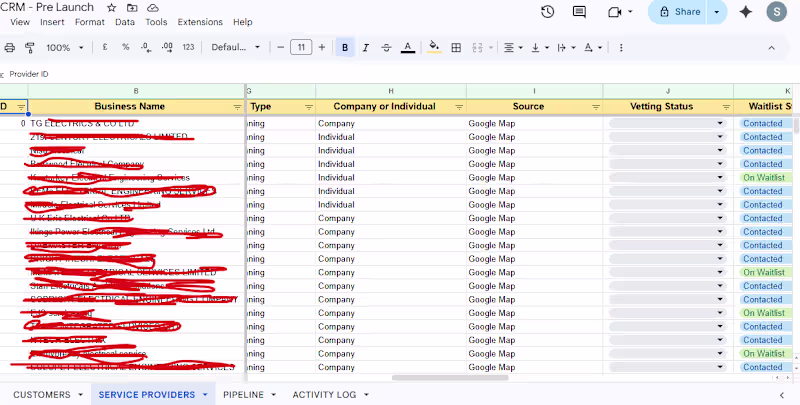
Task: Click the Share button
Action: (679, 12)
